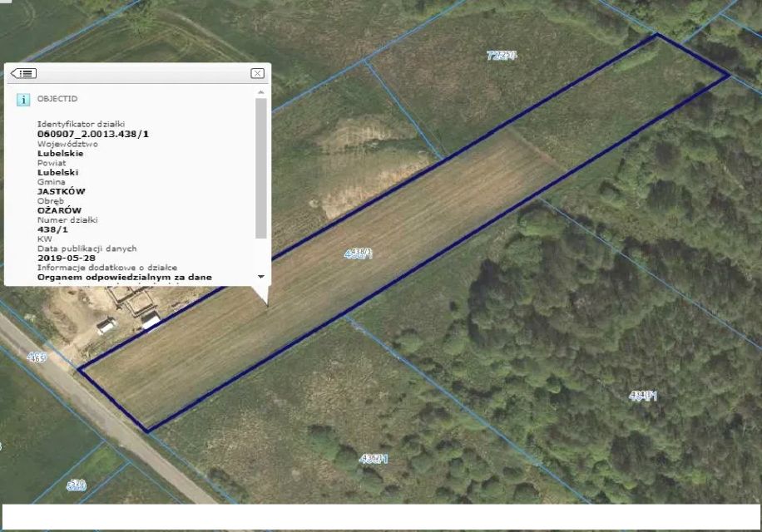Screen dimensions: 762x532
Task: Open the popup list menu icon
Action: [x=24, y=73]
